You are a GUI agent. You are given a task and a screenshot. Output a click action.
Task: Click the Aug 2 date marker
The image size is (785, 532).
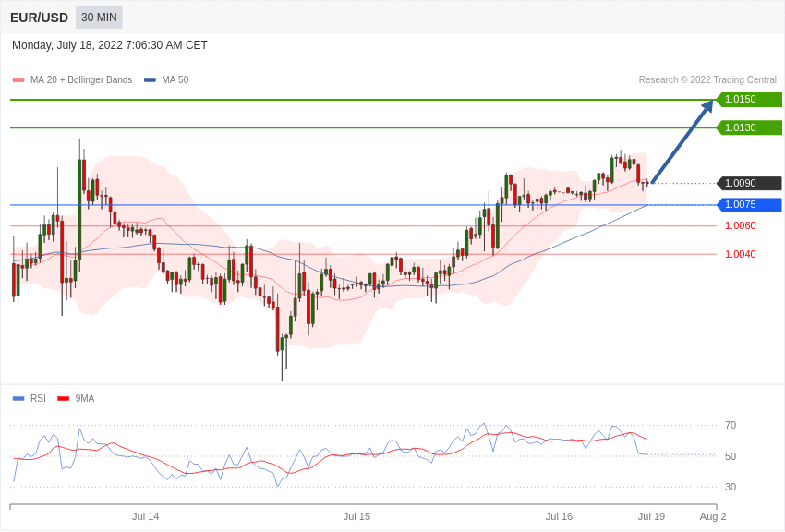pos(713,516)
